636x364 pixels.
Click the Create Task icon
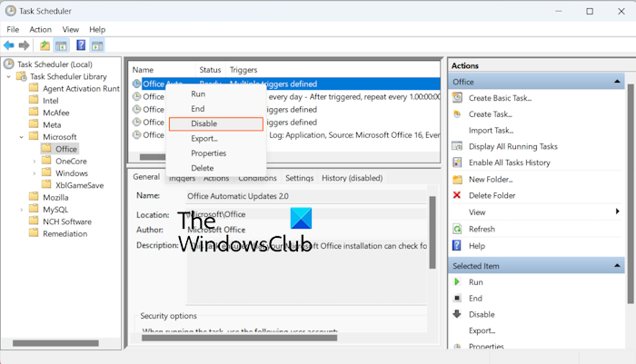[x=457, y=113]
